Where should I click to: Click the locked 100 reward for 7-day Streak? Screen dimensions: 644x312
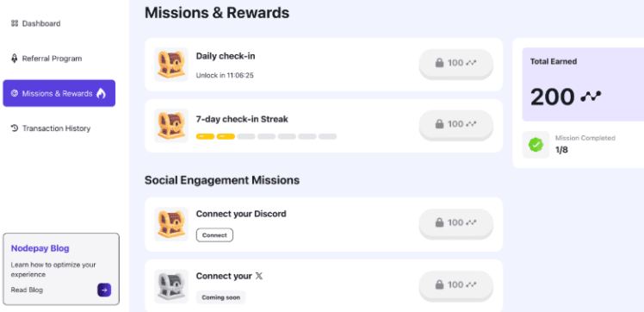point(456,125)
